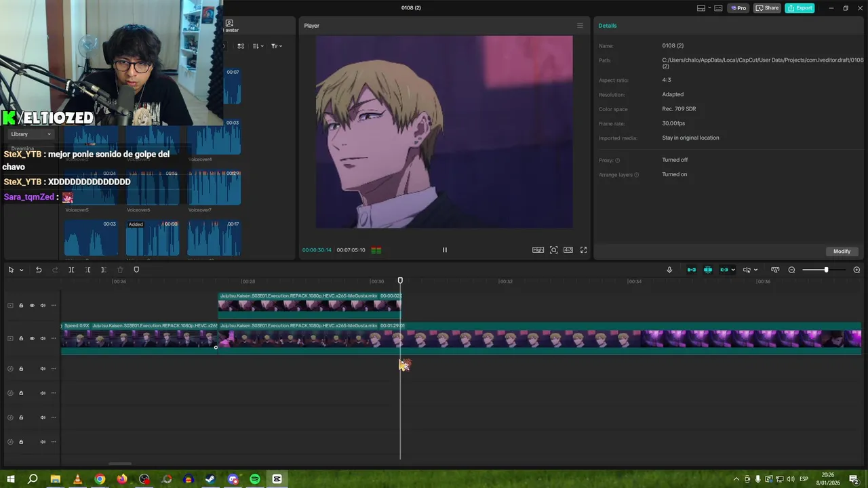Lock the upper video track
This screenshot has width=868, height=488.
[21, 306]
